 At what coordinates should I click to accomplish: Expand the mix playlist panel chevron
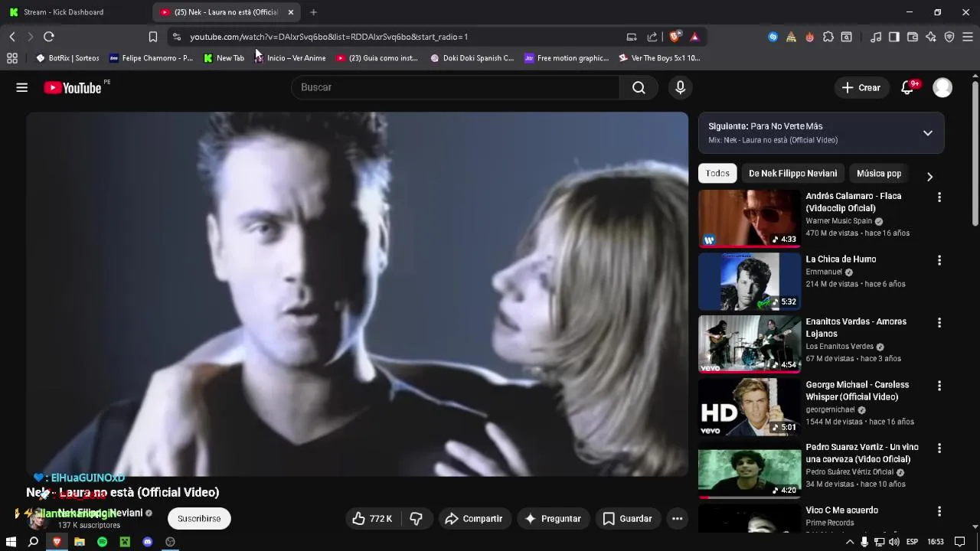[927, 133]
